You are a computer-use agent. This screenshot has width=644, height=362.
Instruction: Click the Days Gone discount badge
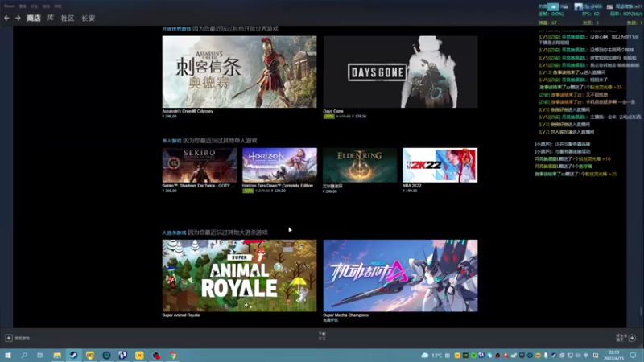pyautogui.click(x=329, y=116)
